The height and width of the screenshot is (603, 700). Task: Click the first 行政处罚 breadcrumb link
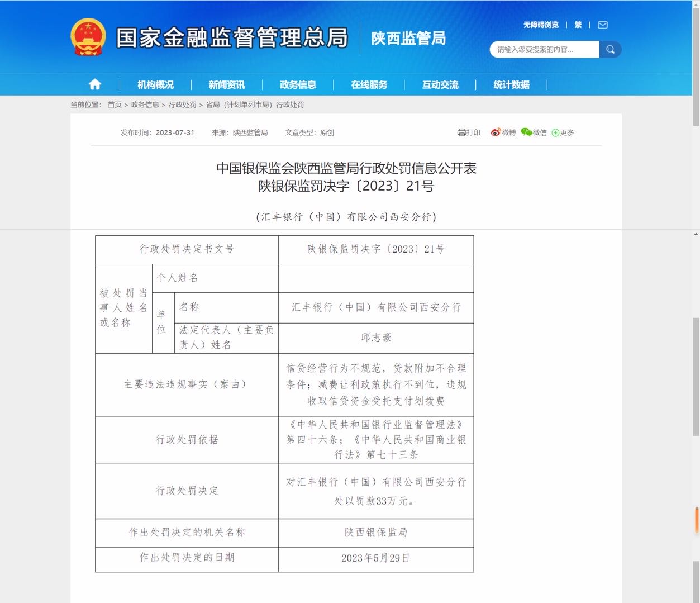(x=183, y=105)
